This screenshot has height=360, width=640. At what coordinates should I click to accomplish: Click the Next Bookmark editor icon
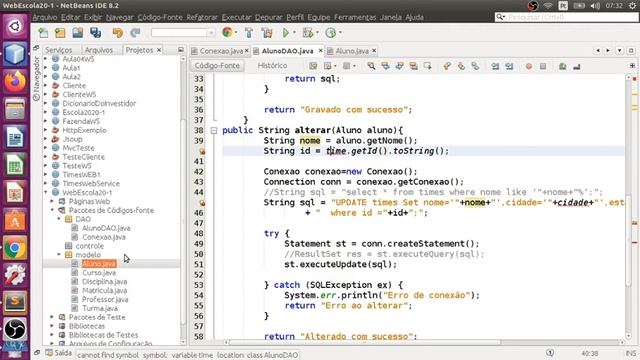461,66
